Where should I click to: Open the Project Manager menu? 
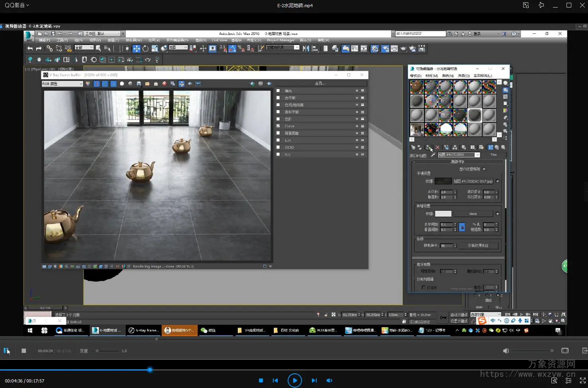pyautogui.click(x=280, y=40)
